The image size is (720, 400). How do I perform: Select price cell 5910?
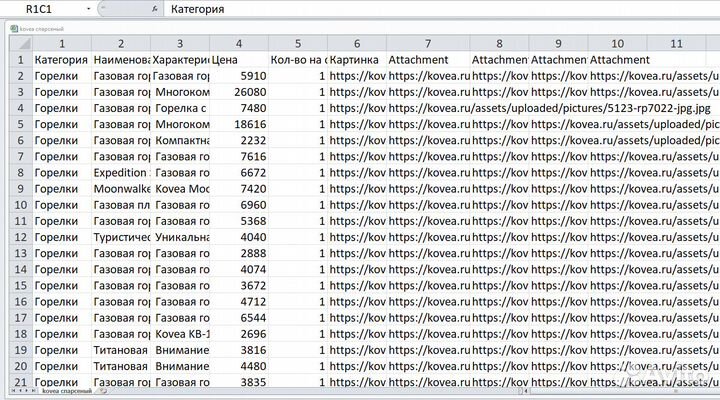point(239,76)
